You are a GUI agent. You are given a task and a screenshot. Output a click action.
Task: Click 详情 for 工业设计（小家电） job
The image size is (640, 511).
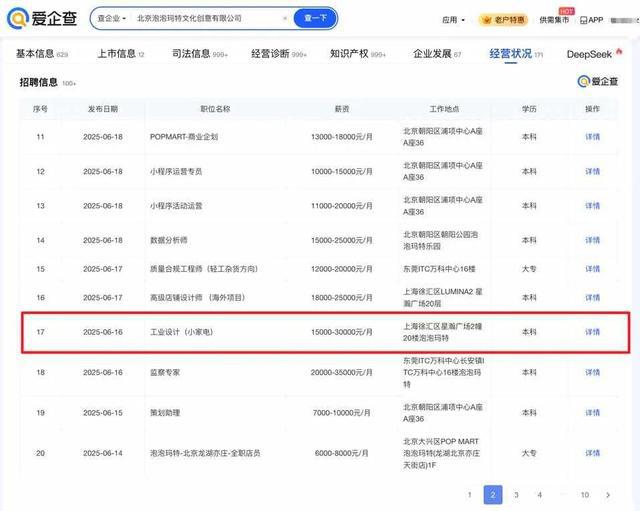click(592, 332)
